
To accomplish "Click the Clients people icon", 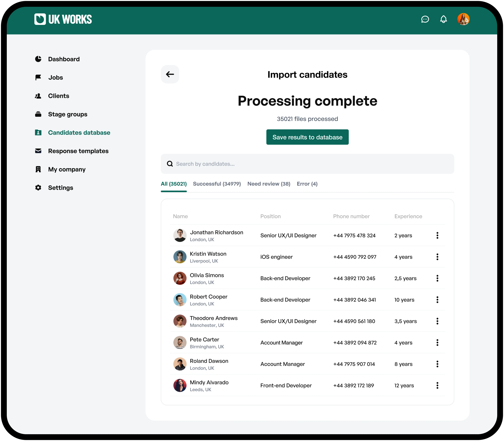I will click(38, 96).
